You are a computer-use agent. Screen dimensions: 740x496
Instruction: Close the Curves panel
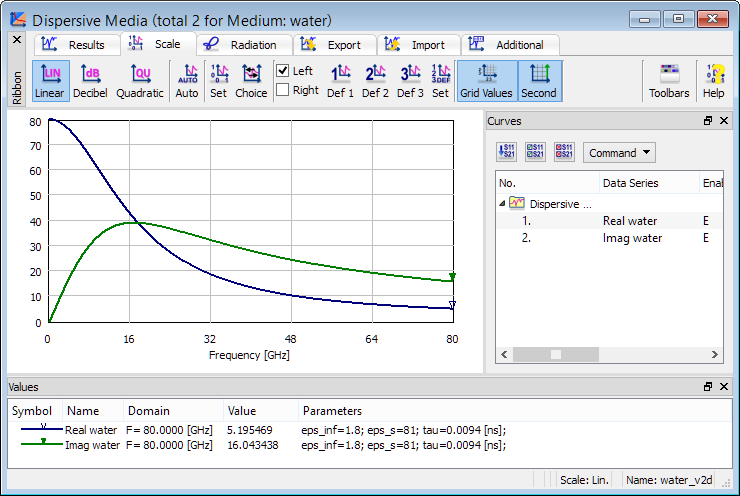point(724,121)
